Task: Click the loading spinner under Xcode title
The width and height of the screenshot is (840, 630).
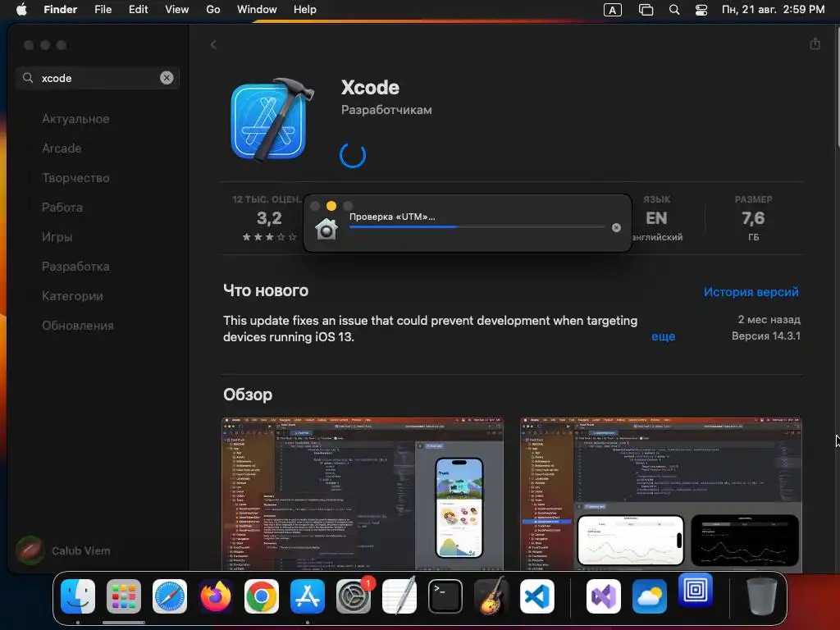Action: [x=353, y=155]
